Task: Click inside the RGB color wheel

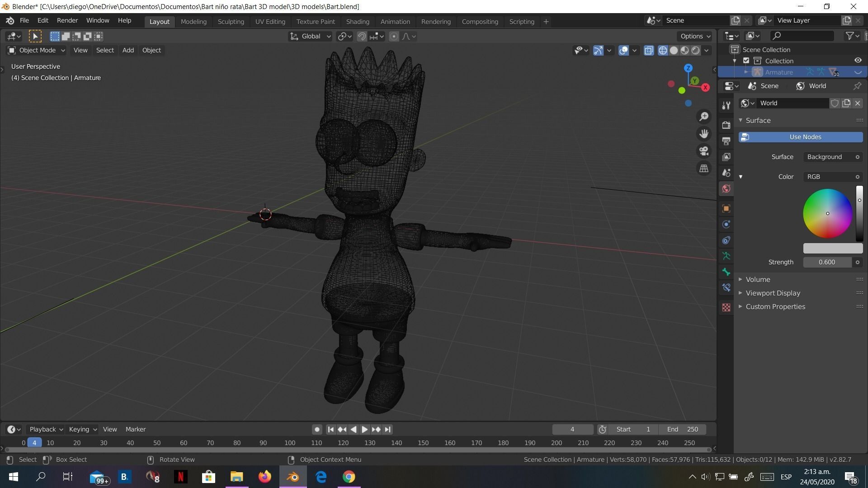Action: tap(827, 213)
